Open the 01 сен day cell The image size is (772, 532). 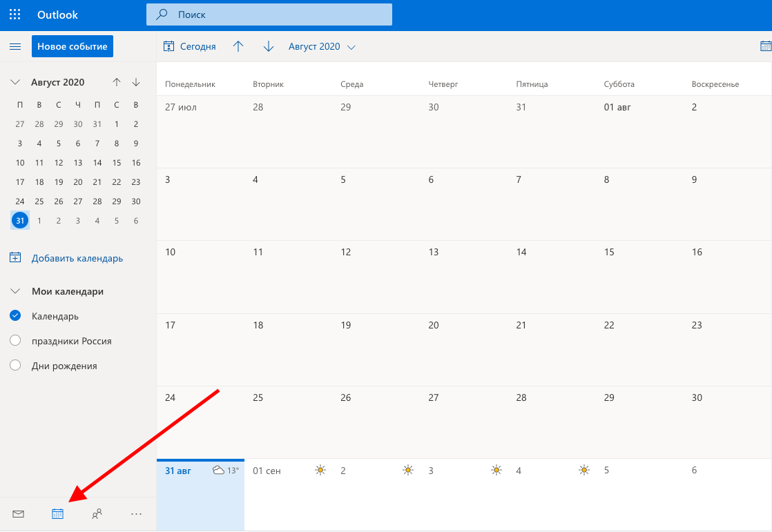(x=288, y=495)
